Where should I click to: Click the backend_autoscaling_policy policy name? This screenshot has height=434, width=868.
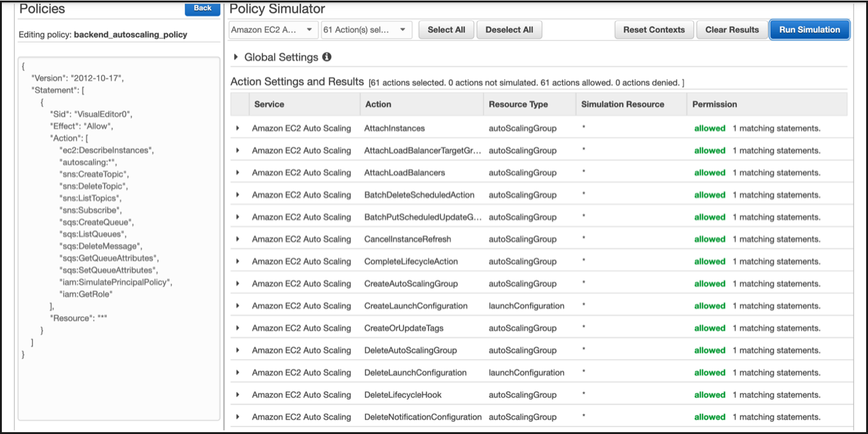(x=131, y=35)
